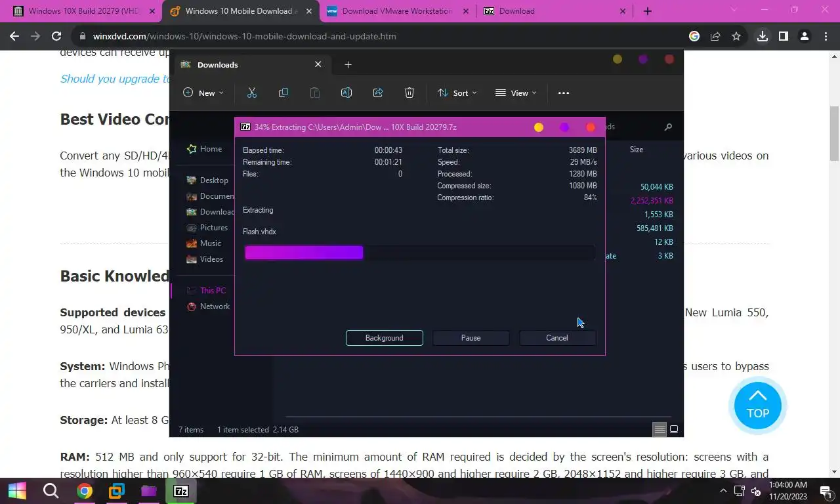This screenshot has height=504, width=840.
Task: Click 7-Zip icon in dialog title bar
Action: (245, 127)
